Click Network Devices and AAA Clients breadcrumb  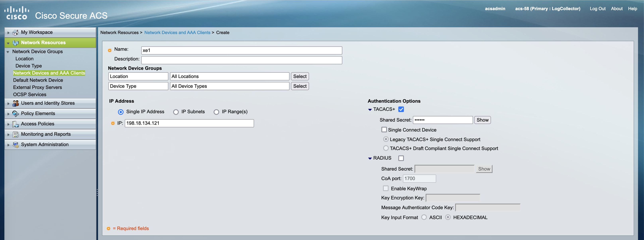(x=177, y=32)
